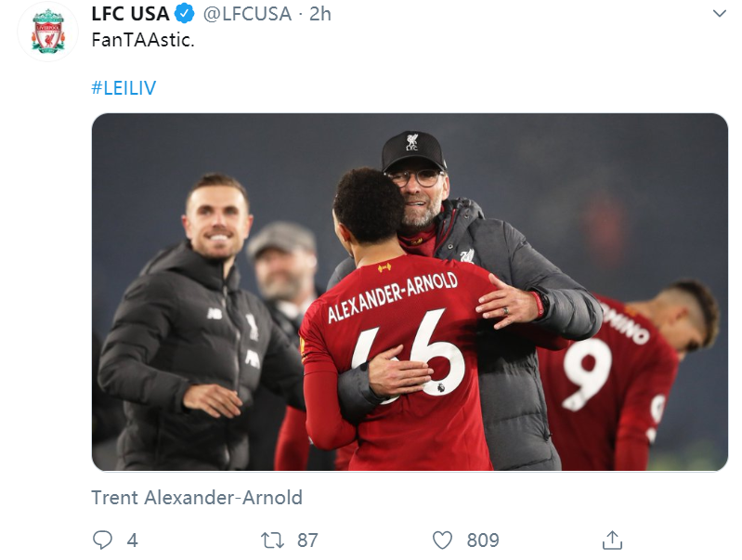Click the black LFC cap in the photo
This screenshot has width=742, height=560.
click(413, 150)
